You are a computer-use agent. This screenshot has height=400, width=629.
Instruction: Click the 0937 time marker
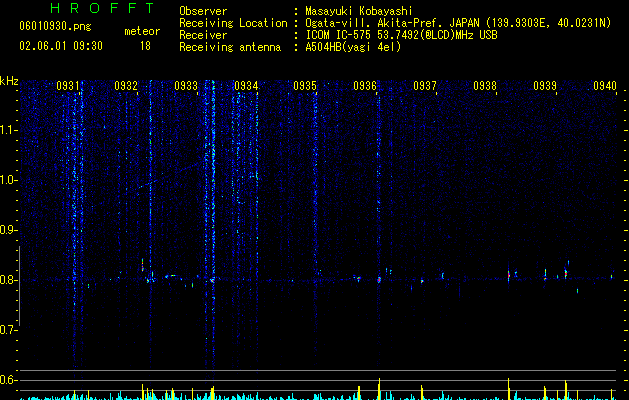click(425, 86)
